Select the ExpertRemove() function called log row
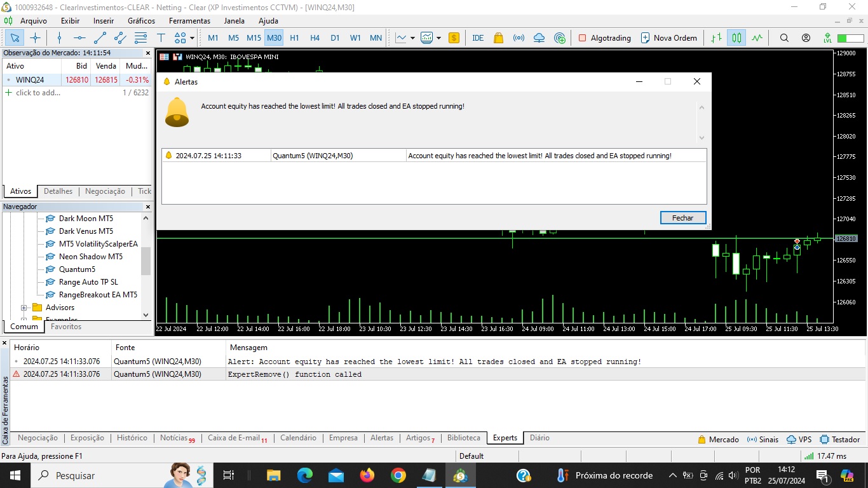This screenshot has width=868, height=488. click(438, 374)
